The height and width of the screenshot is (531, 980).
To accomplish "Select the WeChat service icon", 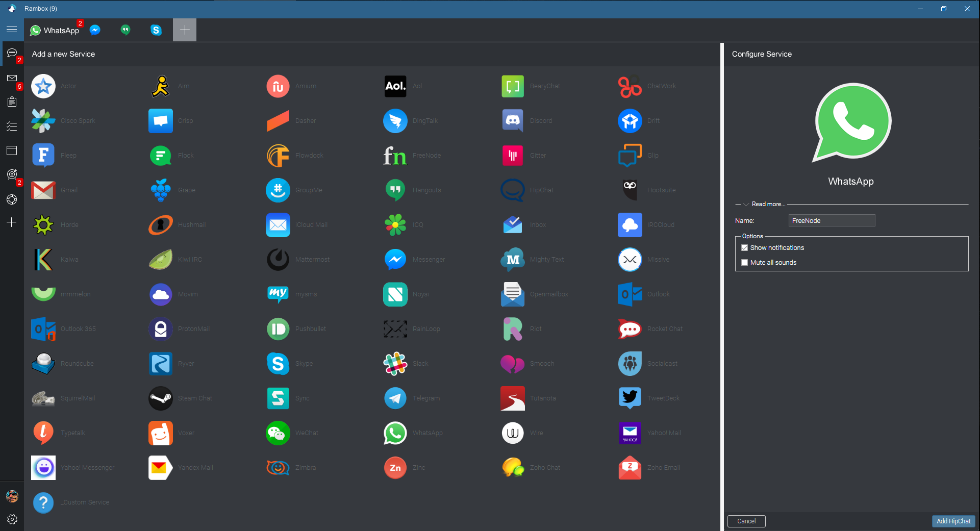I will [278, 433].
